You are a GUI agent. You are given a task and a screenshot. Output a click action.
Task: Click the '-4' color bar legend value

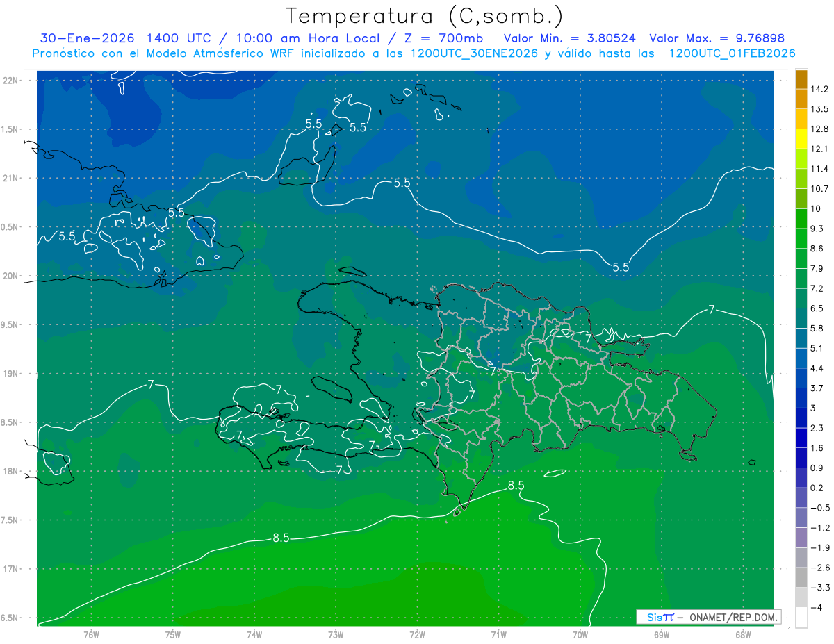816,607
